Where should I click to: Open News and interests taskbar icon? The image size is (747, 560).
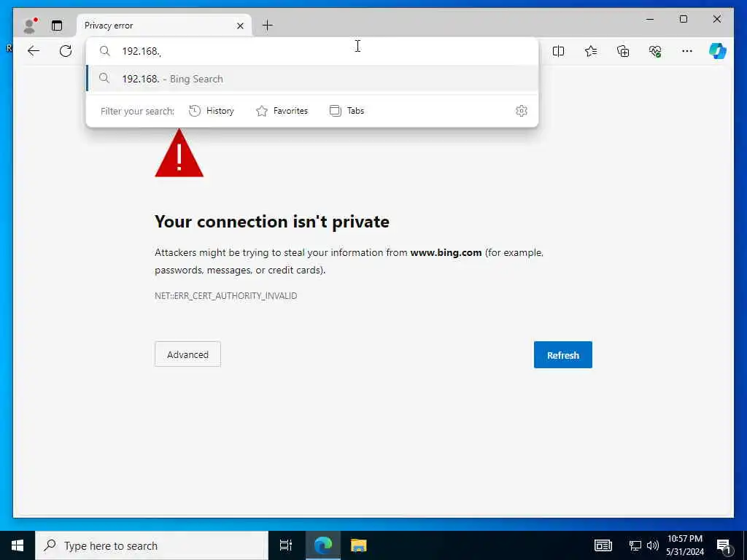[603, 545]
